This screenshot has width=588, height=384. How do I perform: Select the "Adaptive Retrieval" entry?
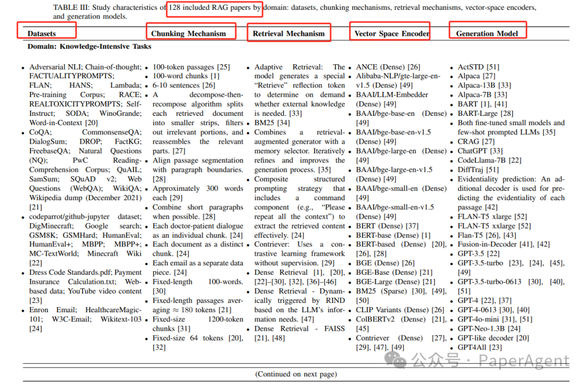tap(299, 90)
